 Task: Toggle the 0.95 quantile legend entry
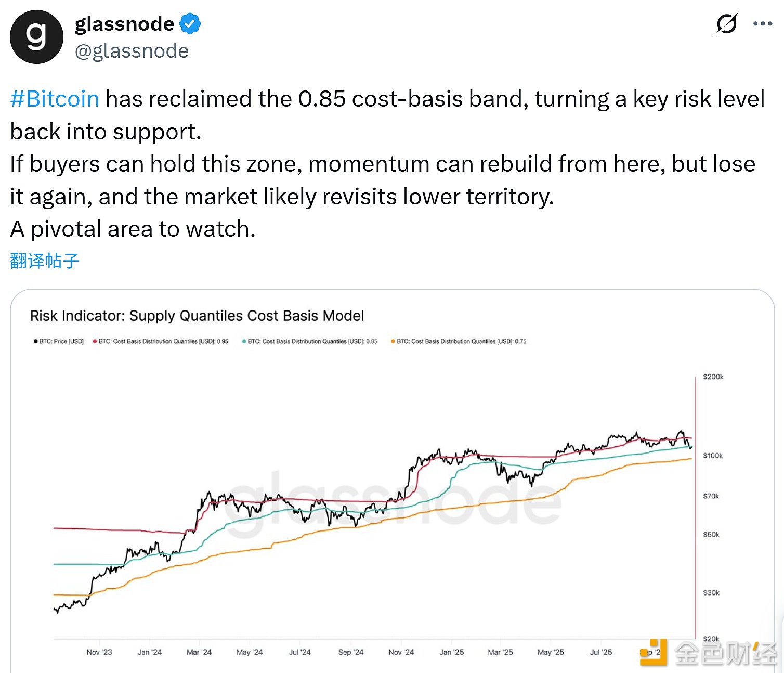[163, 341]
